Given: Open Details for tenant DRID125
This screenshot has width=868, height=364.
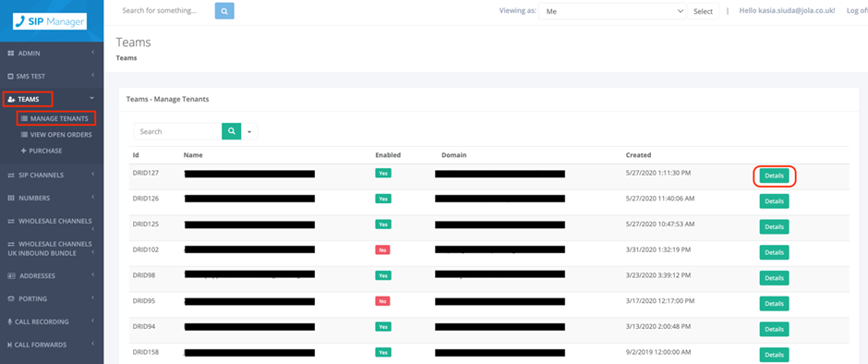Looking at the screenshot, I should 774,226.
